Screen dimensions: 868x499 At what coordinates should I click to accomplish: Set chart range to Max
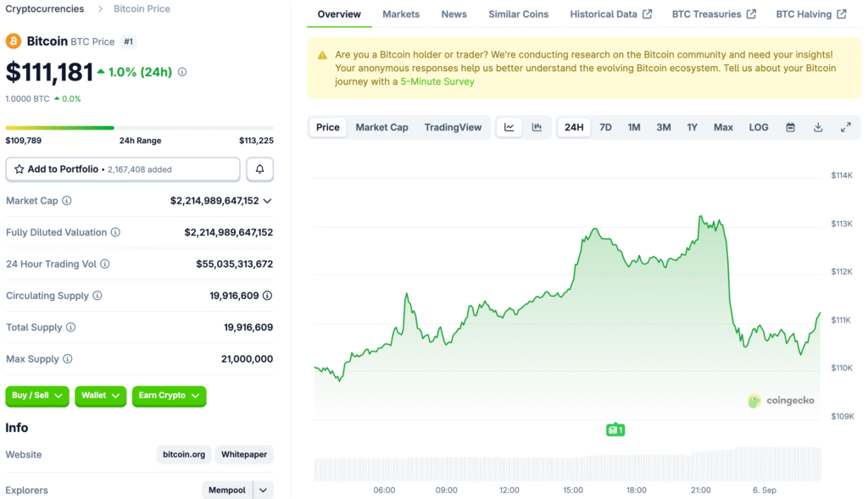723,127
